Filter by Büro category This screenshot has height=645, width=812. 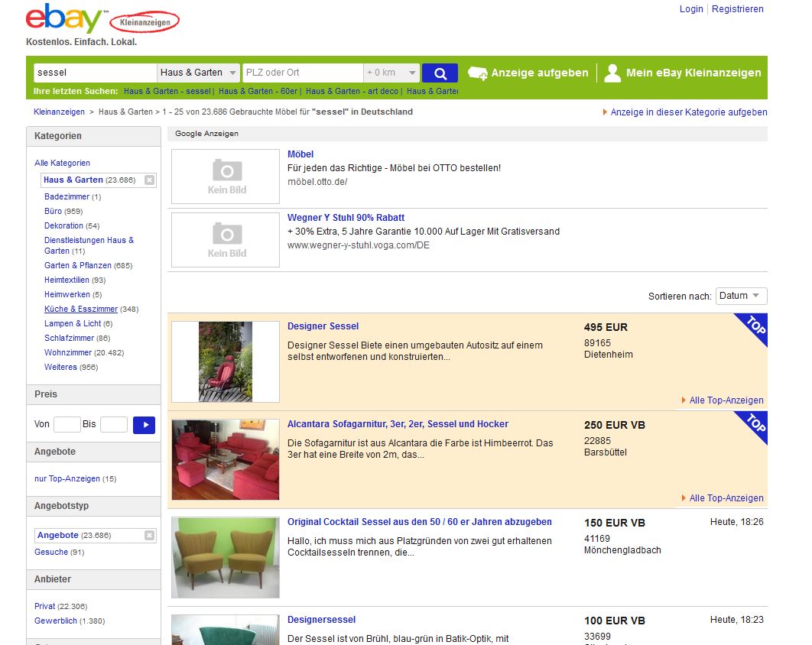[x=53, y=211]
